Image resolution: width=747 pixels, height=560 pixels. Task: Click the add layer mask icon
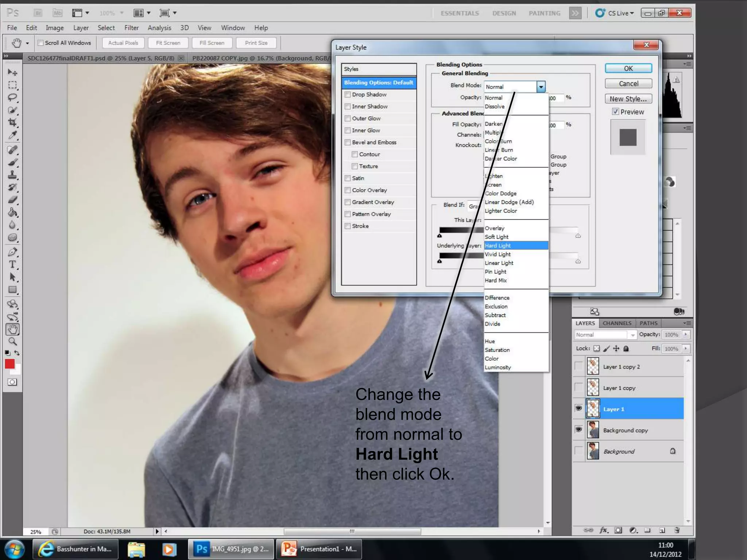[x=618, y=530]
